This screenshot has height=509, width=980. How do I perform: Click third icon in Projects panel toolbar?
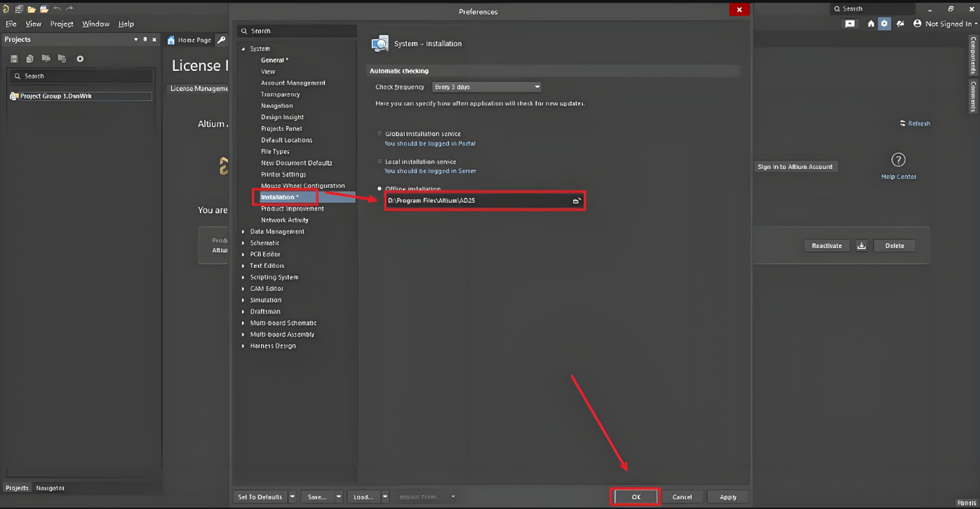pyautogui.click(x=46, y=59)
